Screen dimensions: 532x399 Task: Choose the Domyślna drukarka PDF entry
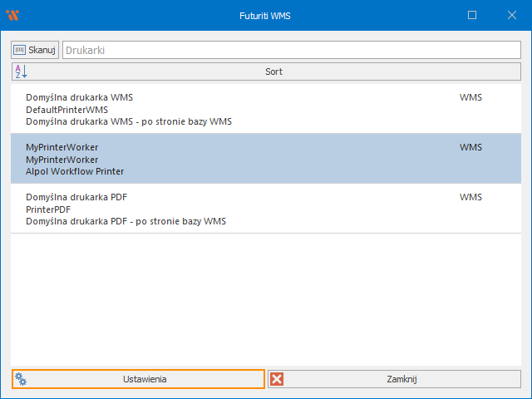coord(76,197)
